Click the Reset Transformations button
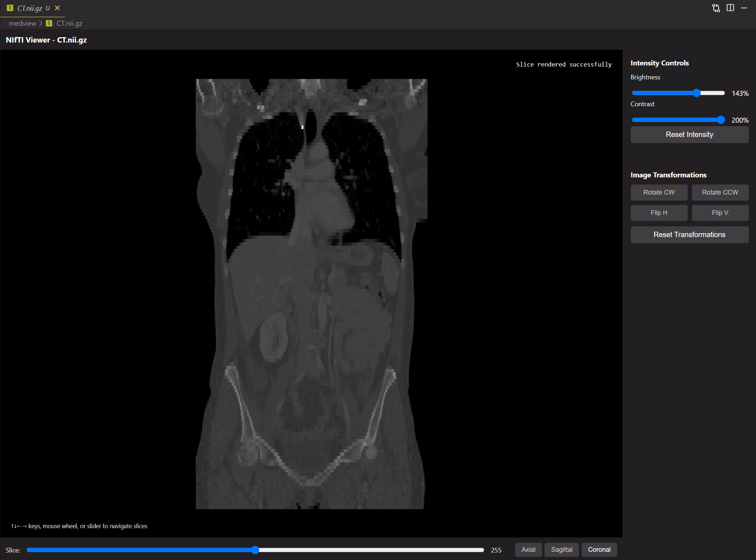The height and width of the screenshot is (560, 756). pos(689,235)
